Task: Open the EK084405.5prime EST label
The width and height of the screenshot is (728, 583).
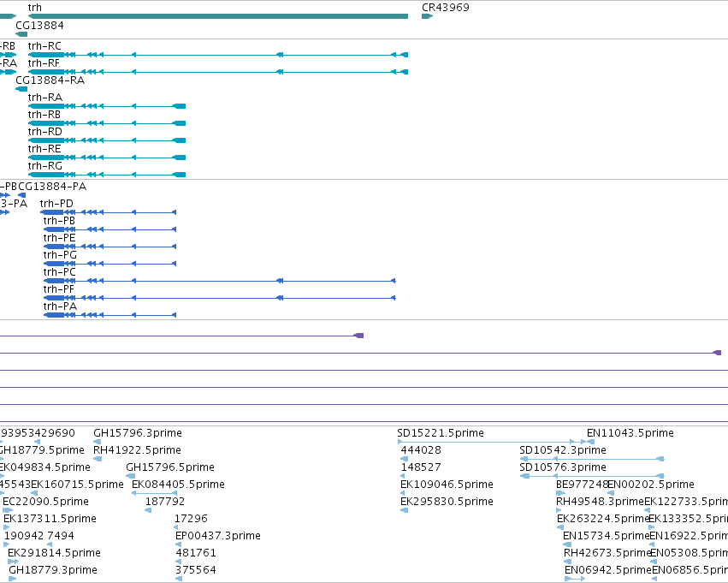Action: coord(178,485)
